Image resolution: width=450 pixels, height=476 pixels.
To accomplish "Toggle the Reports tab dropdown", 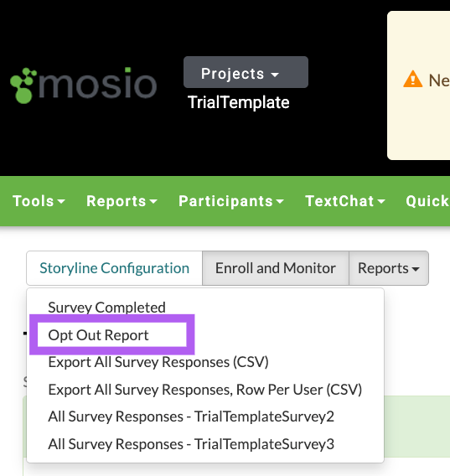I will 389,268.
